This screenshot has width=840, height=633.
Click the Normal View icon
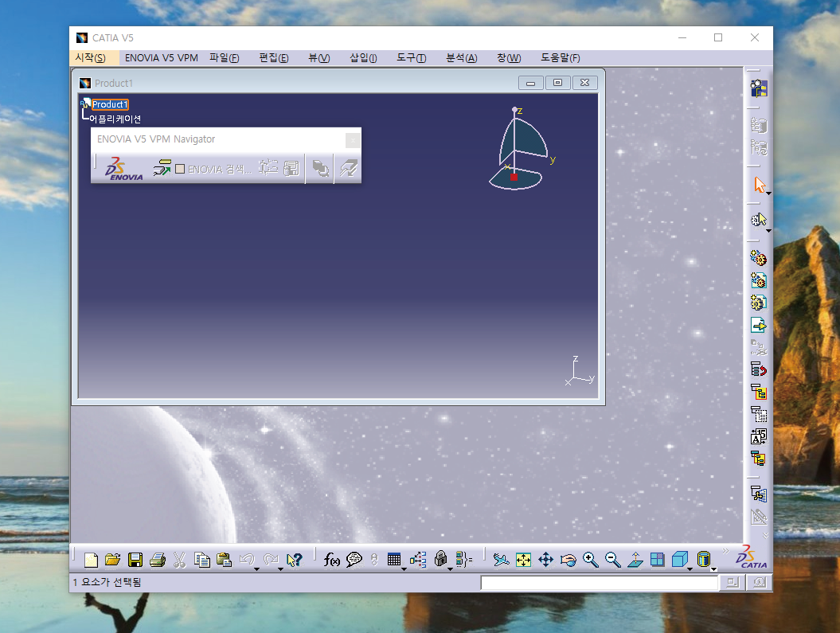pos(635,561)
